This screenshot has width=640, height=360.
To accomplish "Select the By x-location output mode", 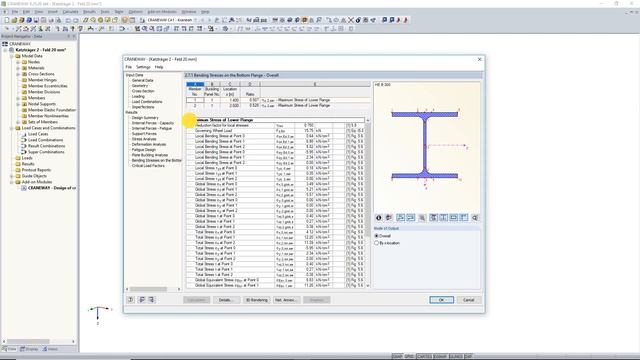I will tap(377, 243).
